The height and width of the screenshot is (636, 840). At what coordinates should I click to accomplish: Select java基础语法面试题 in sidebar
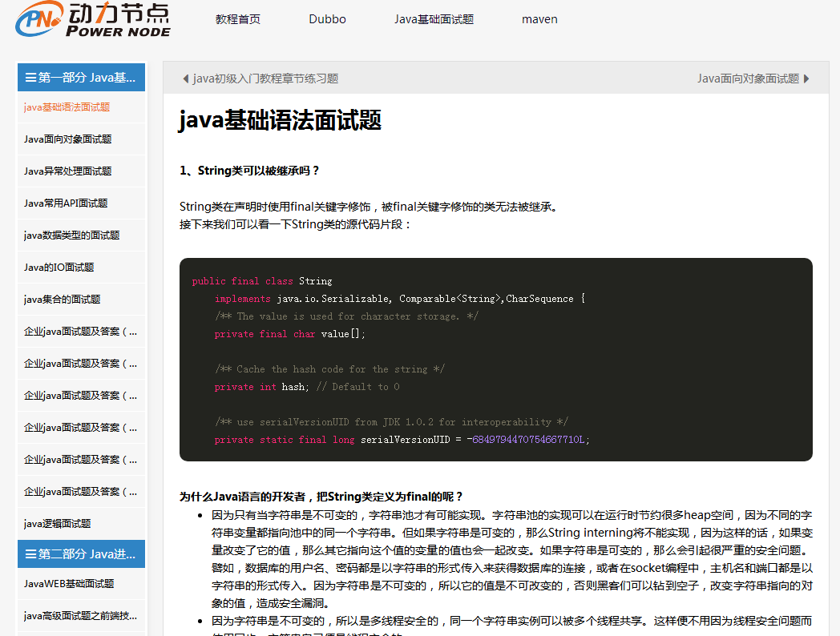coord(82,107)
